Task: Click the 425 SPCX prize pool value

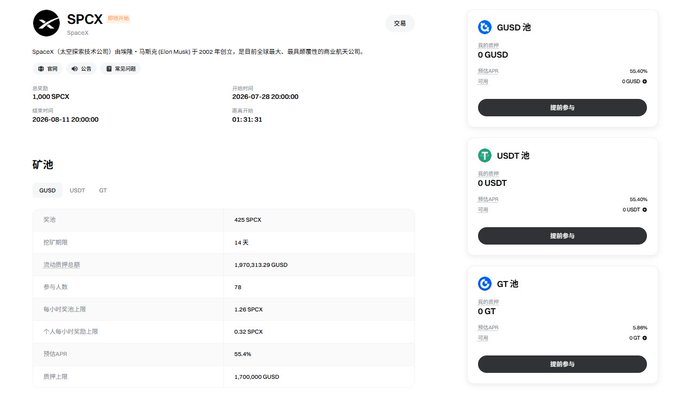Action: 248,220
